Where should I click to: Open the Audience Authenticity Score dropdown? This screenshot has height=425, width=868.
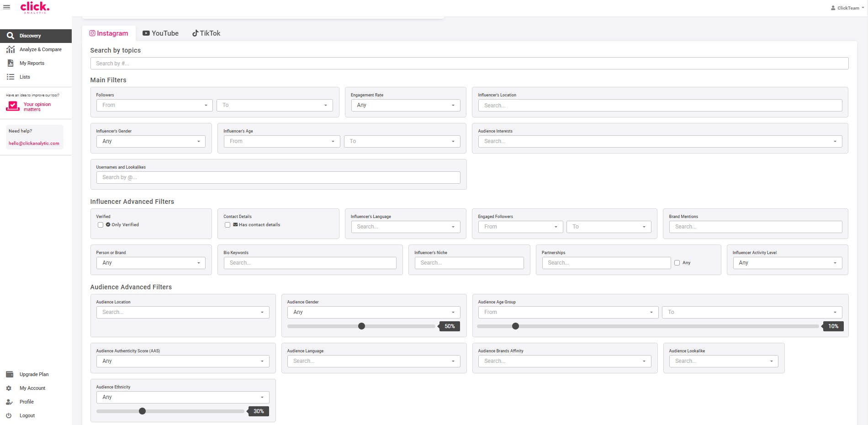pyautogui.click(x=183, y=361)
